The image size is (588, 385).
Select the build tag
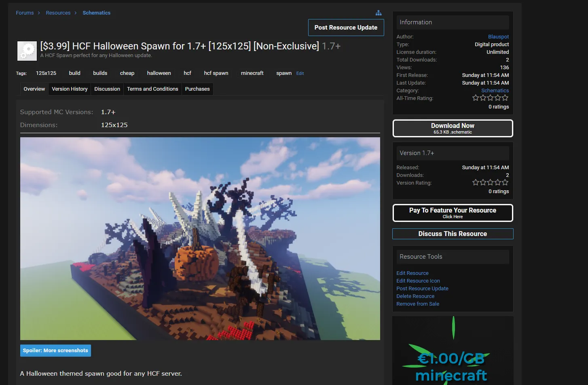(75, 73)
